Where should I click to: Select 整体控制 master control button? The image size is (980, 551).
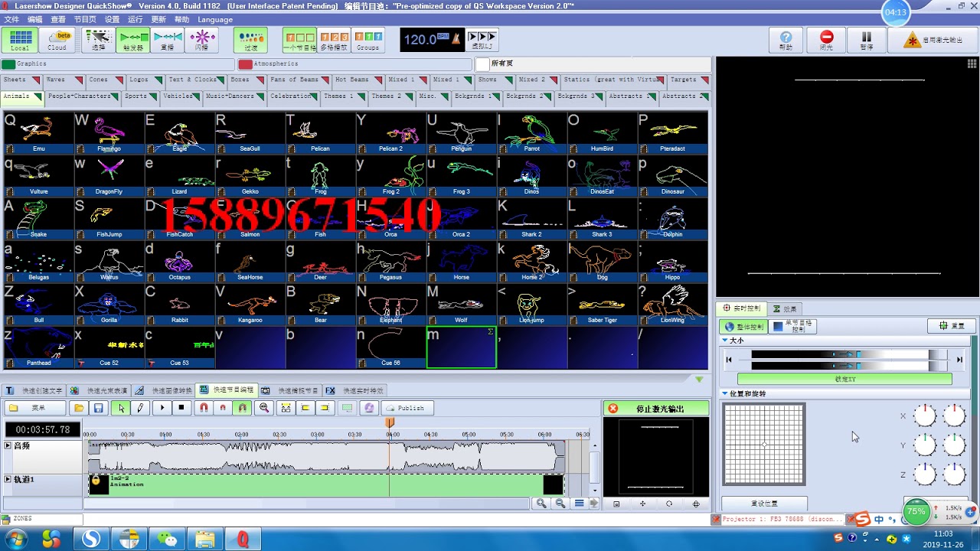745,327
